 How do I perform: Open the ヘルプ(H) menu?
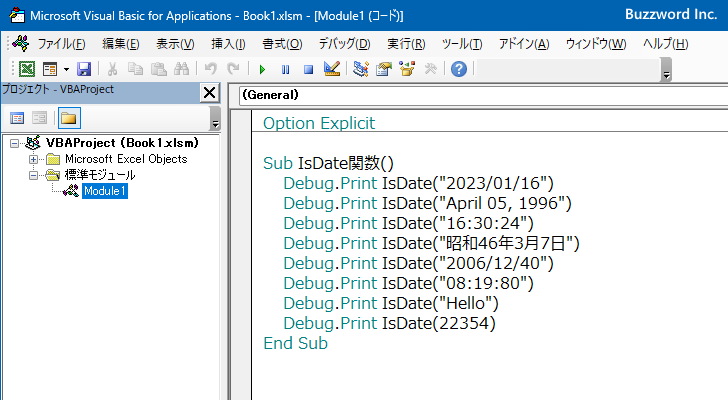pos(666,44)
